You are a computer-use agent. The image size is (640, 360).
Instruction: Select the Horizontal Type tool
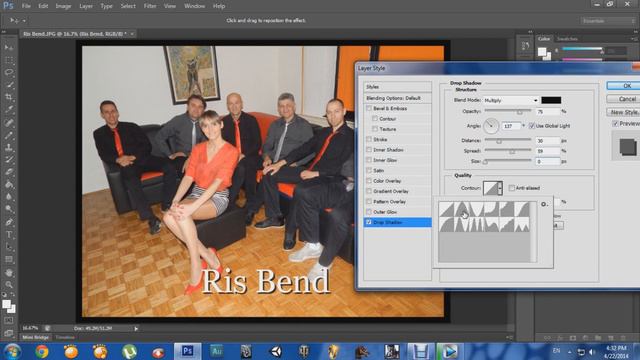click(x=9, y=235)
